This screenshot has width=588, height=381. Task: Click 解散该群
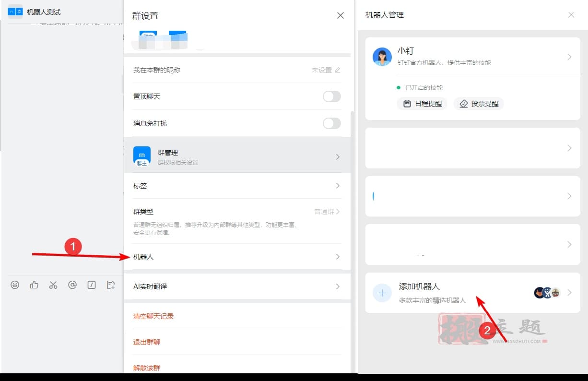point(147,368)
